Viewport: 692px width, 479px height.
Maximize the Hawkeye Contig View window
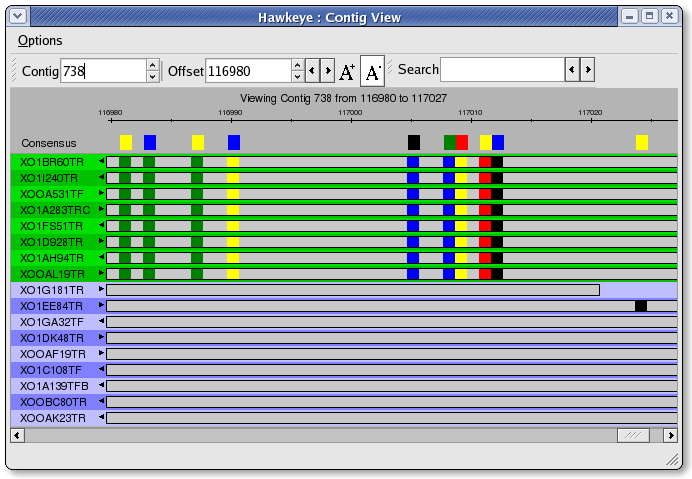[650, 16]
